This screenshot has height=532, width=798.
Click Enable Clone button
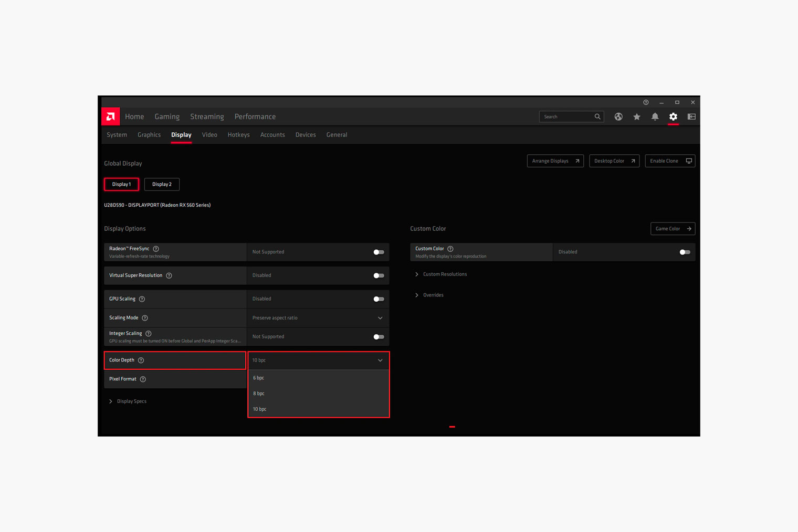point(670,161)
